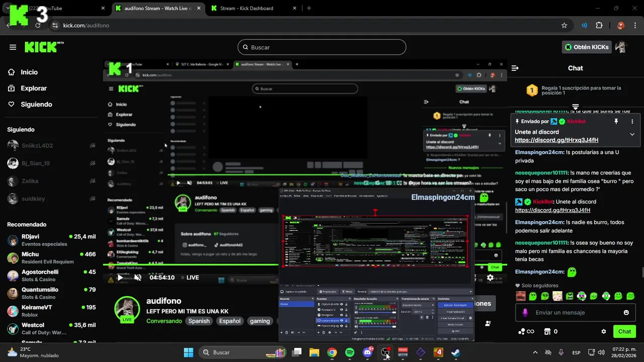Open OBS Pantalla display dropdown

tap(420, 292)
